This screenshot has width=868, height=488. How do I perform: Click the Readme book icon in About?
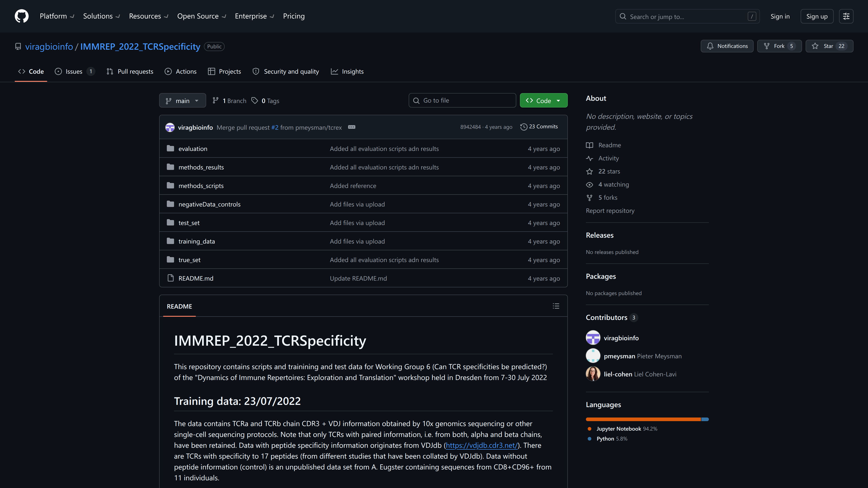pos(589,145)
